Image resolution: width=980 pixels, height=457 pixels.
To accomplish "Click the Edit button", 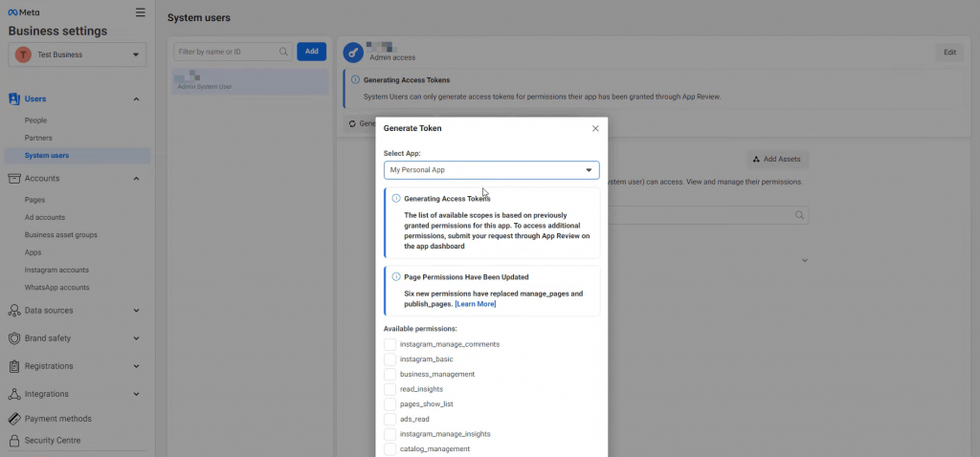I will point(949,53).
